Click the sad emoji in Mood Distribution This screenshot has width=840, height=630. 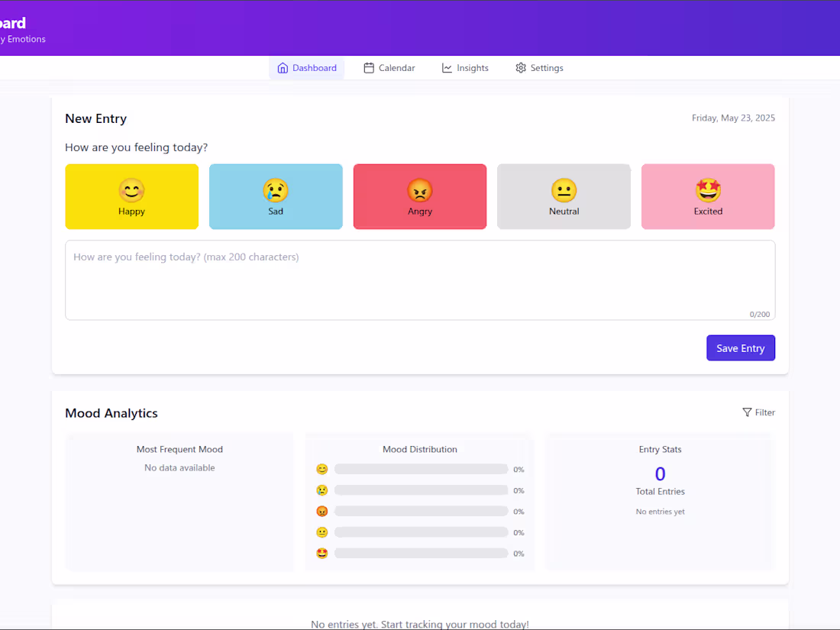(x=322, y=490)
